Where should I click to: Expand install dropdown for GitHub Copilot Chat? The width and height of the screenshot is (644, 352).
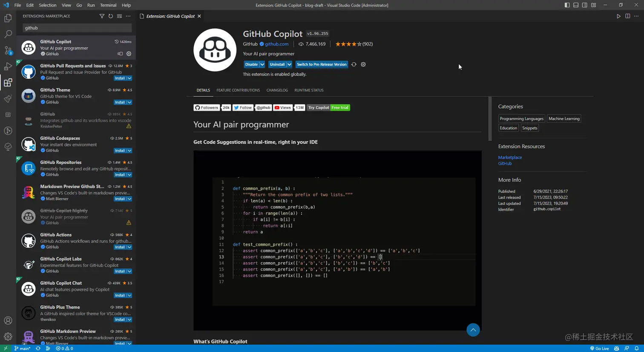[129, 295]
